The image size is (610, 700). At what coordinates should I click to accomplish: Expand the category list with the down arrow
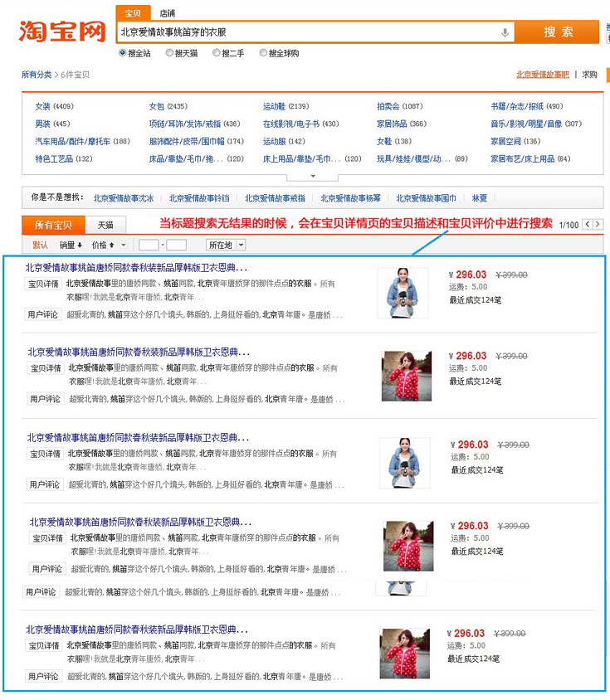coord(313,177)
